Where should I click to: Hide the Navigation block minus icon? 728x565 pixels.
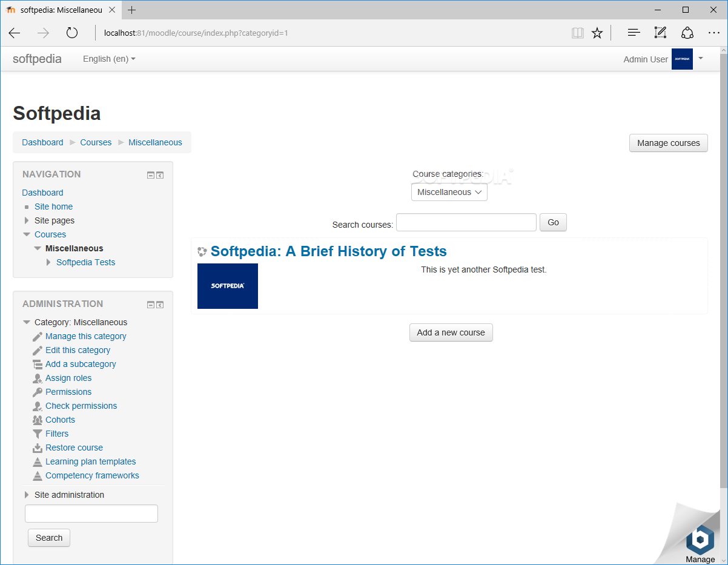point(151,176)
